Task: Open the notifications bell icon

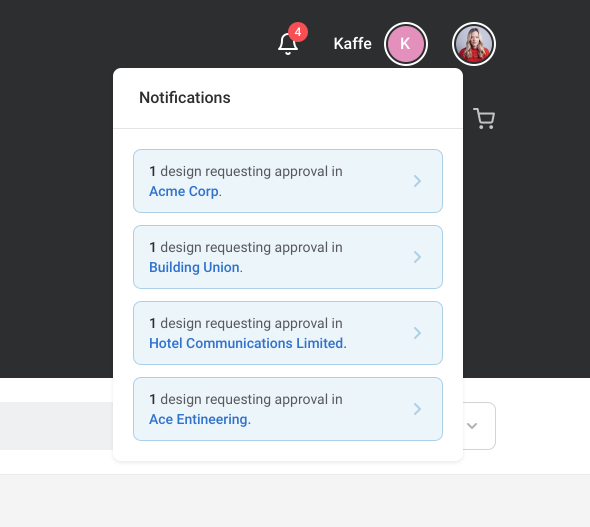Action: [288, 44]
